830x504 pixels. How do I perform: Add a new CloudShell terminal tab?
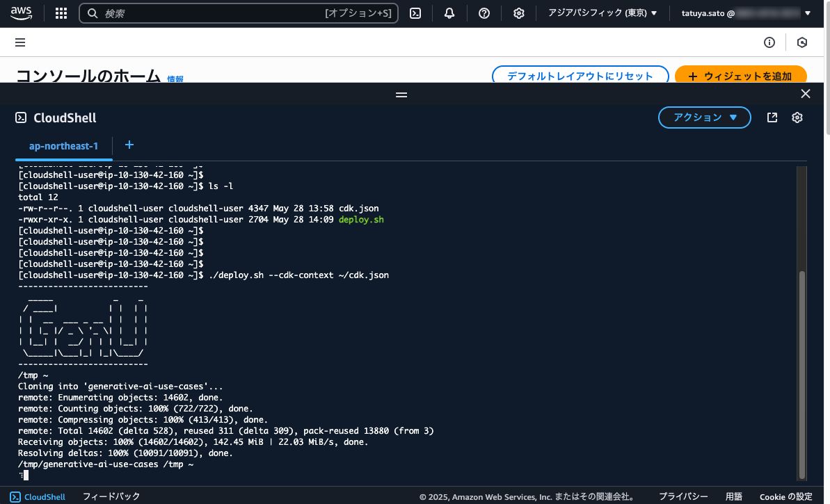[x=129, y=145]
